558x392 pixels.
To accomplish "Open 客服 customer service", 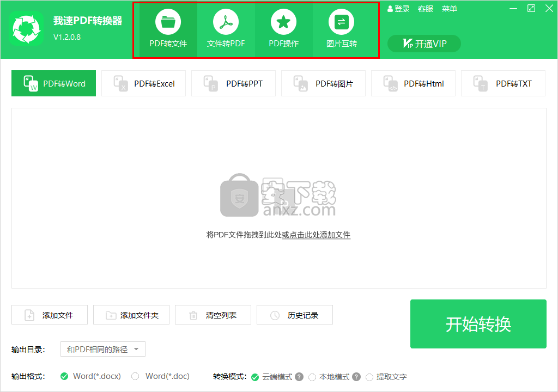I will [426, 9].
